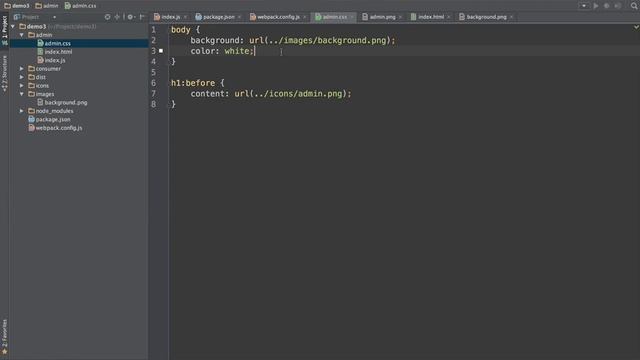Click the Project tool window side tab
This screenshot has height=360, width=640.
coord(4,30)
